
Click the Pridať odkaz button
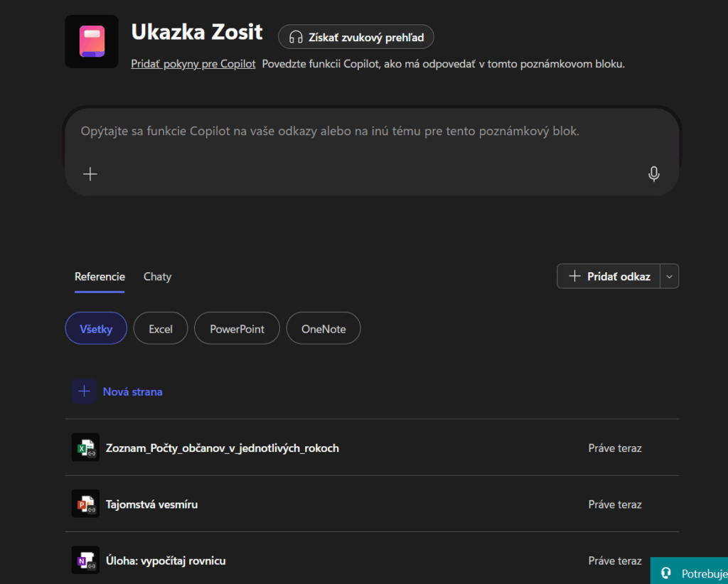pyautogui.click(x=609, y=276)
